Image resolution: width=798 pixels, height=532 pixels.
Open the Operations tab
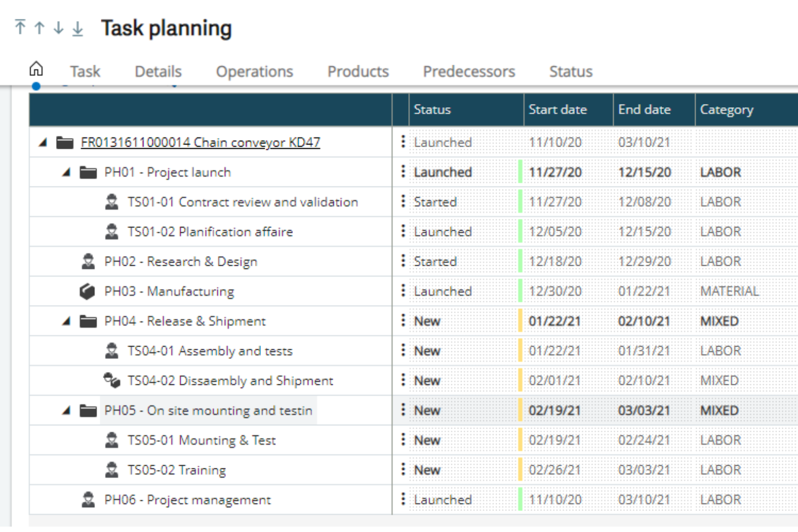point(255,70)
